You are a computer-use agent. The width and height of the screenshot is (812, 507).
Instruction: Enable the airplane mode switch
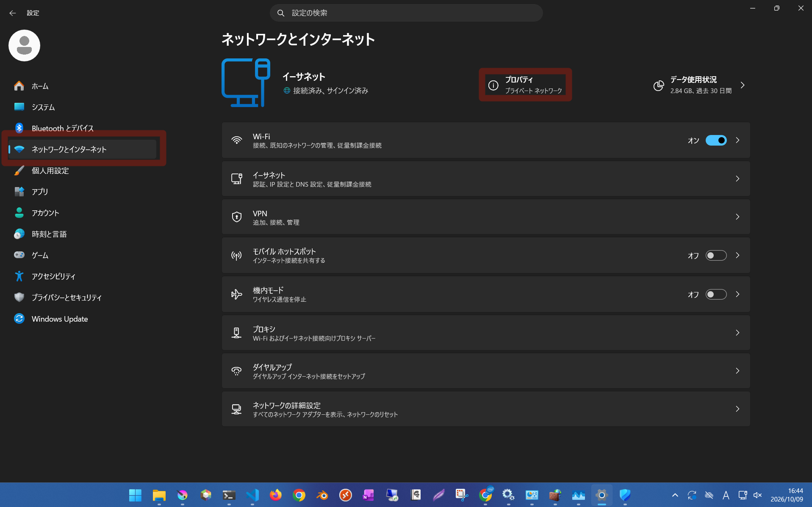(x=716, y=294)
